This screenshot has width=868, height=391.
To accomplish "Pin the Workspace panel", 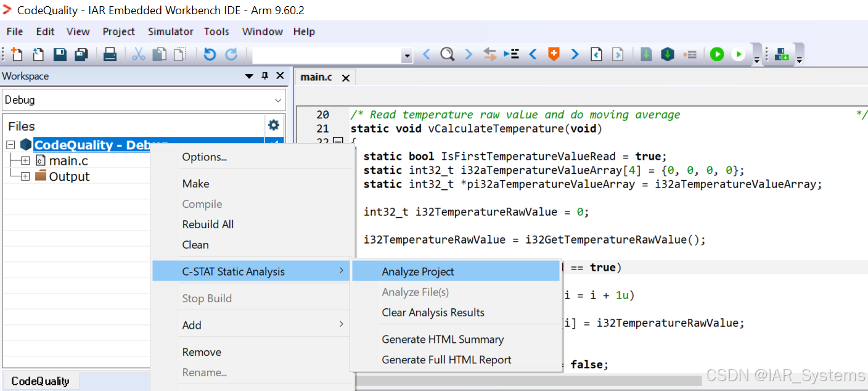I will (265, 76).
